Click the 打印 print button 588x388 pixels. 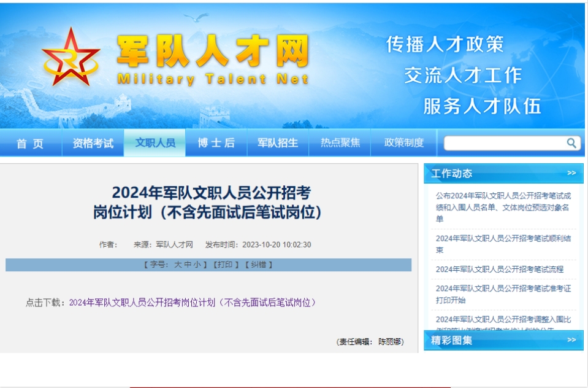tap(224, 265)
